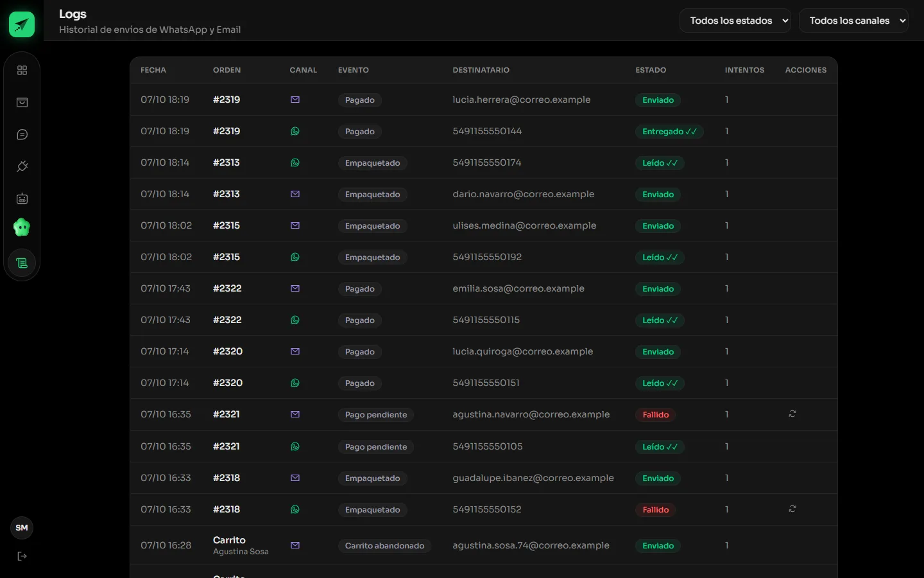924x578 pixels.
Task: Click Leído badge in 5491155550174 row
Action: coord(660,163)
